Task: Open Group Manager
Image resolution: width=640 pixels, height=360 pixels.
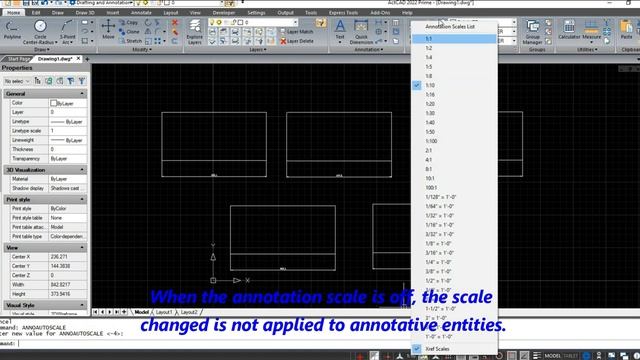Action: [533, 32]
